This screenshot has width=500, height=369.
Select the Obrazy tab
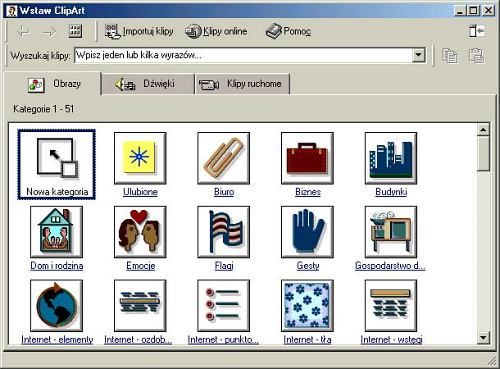(x=53, y=84)
